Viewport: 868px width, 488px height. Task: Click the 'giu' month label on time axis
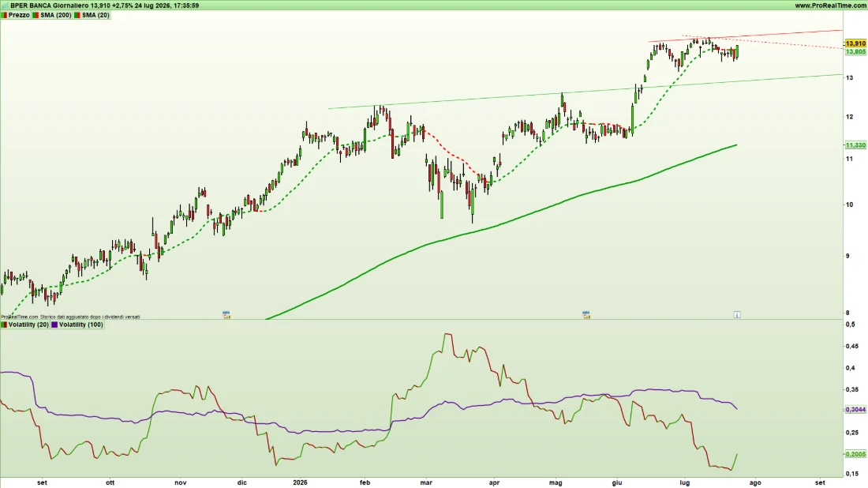617,482
